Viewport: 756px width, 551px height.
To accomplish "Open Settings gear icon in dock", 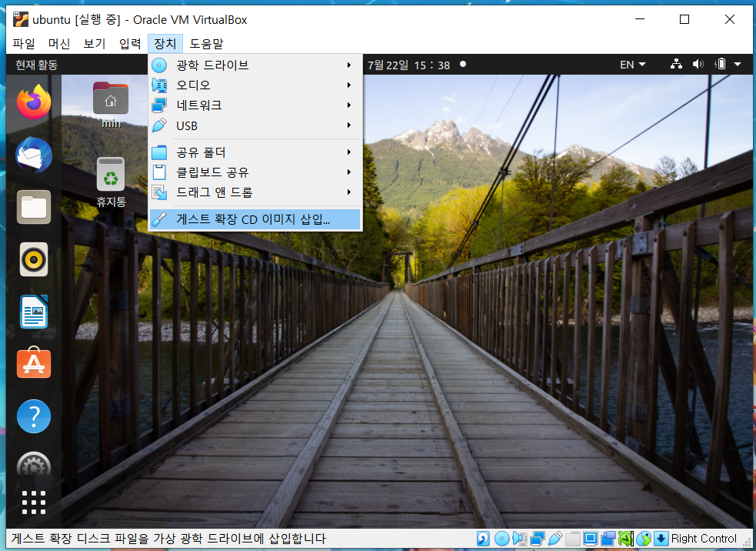I will click(x=34, y=465).
